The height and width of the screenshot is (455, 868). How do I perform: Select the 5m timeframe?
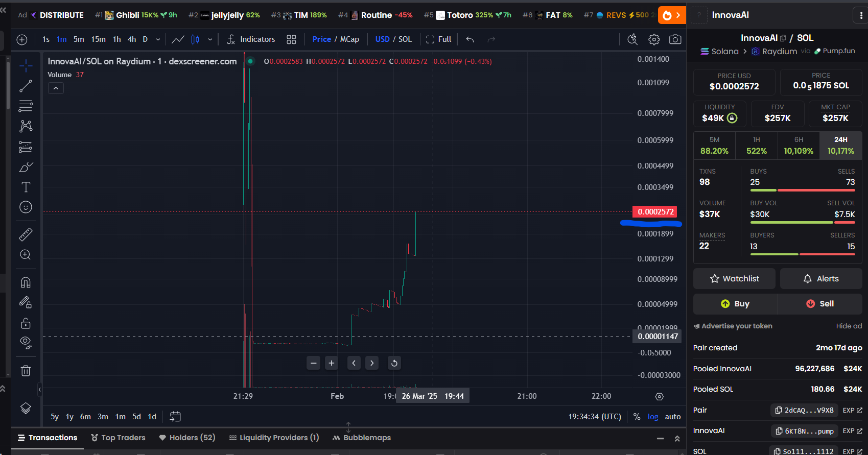click(79, 39)
